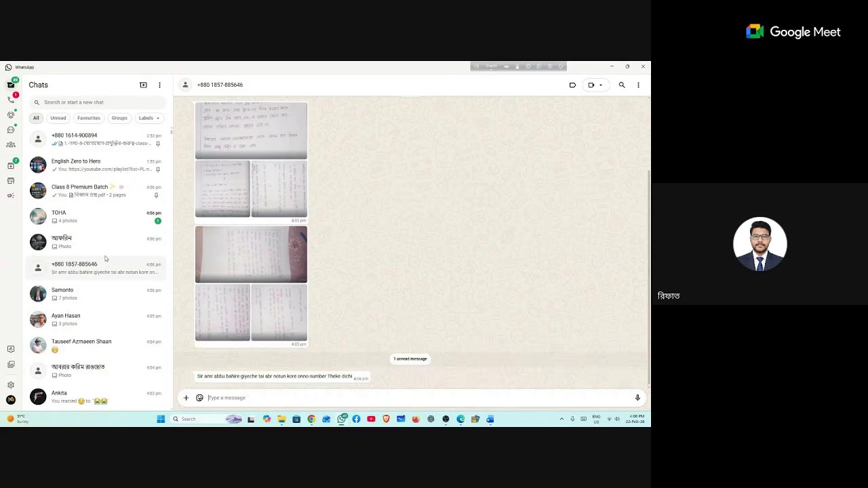
Task: Open the top handwritten page image in chat
Action: tap(251, 131)
